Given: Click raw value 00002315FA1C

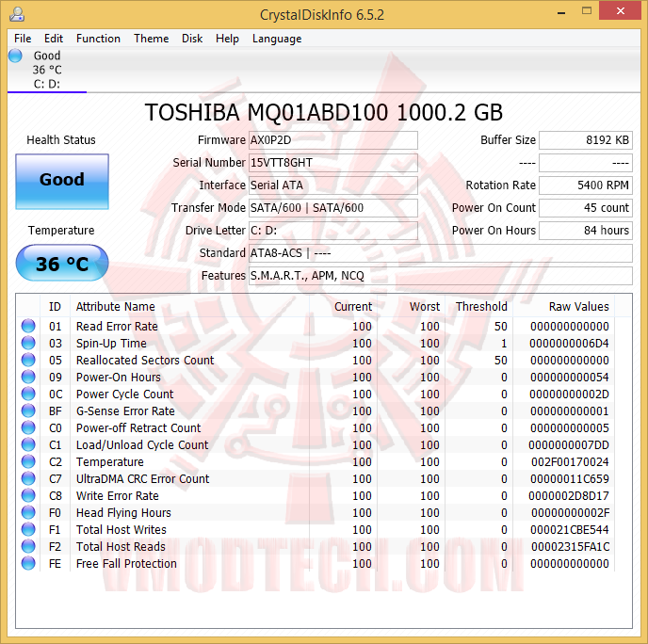Looking at the screenshot, I should pyautogui.click(x=570, y=546).
